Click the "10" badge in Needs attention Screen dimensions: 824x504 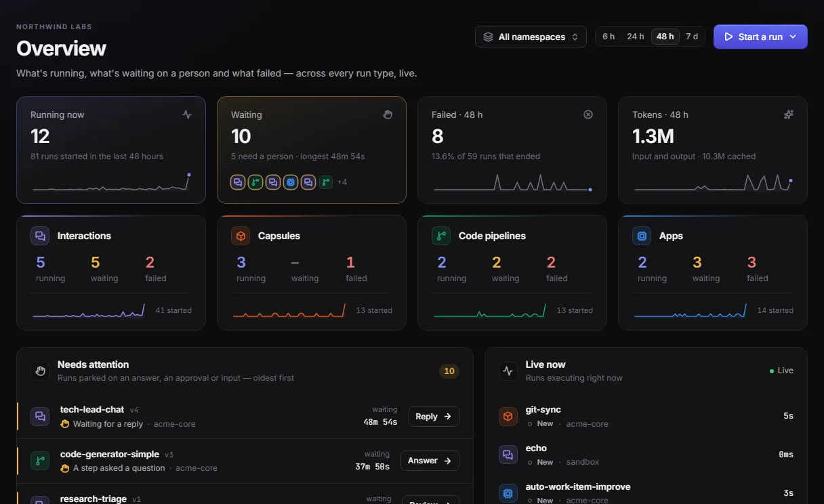click(449, 371)
